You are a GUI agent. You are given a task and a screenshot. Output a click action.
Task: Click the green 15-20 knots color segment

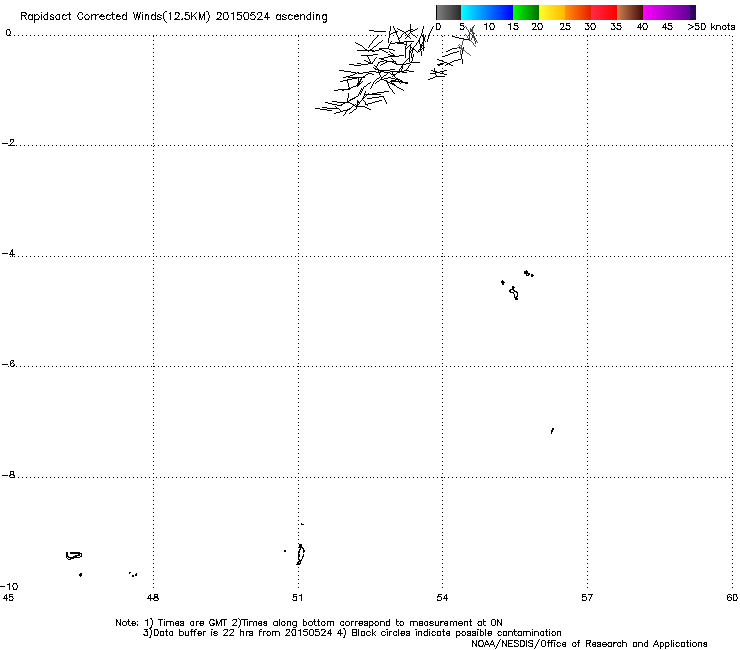click(x=526, y=12)
